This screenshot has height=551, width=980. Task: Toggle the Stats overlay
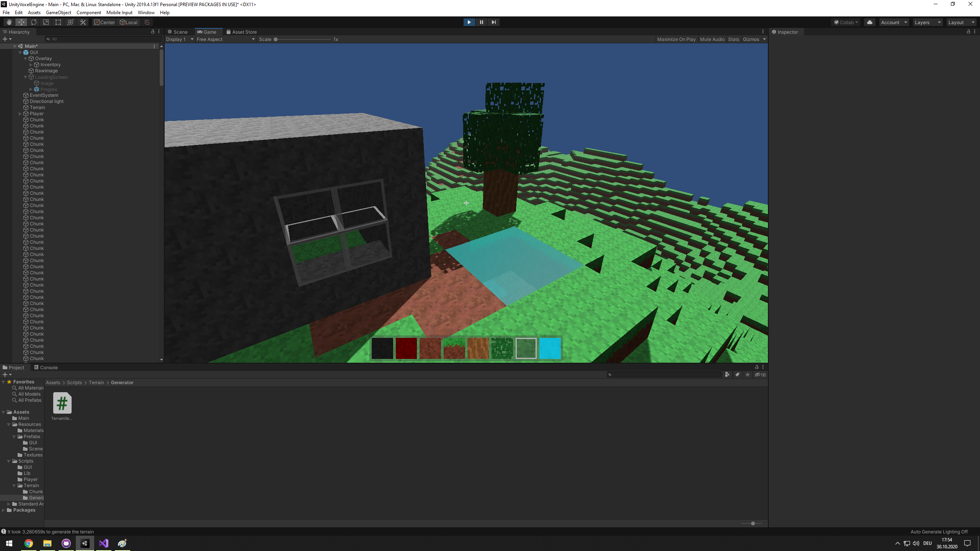click(x=733, y=39)
